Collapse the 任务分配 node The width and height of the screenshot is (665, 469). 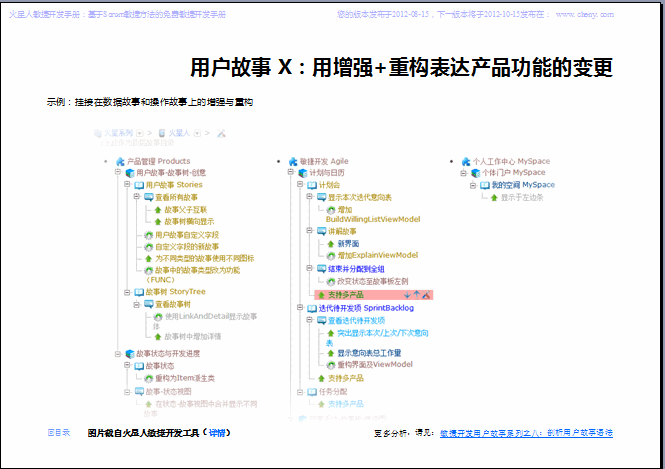tap(300, 392)
